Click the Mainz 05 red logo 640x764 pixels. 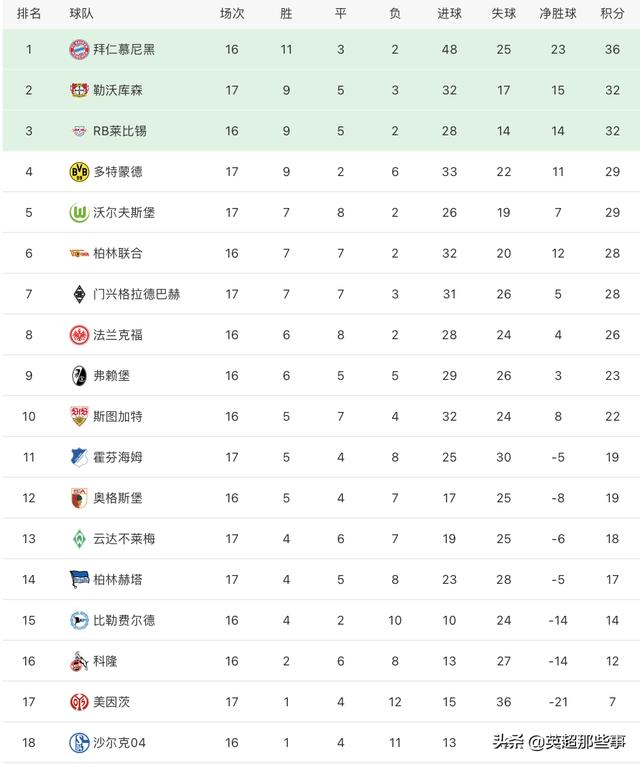[x=78, y=701]
